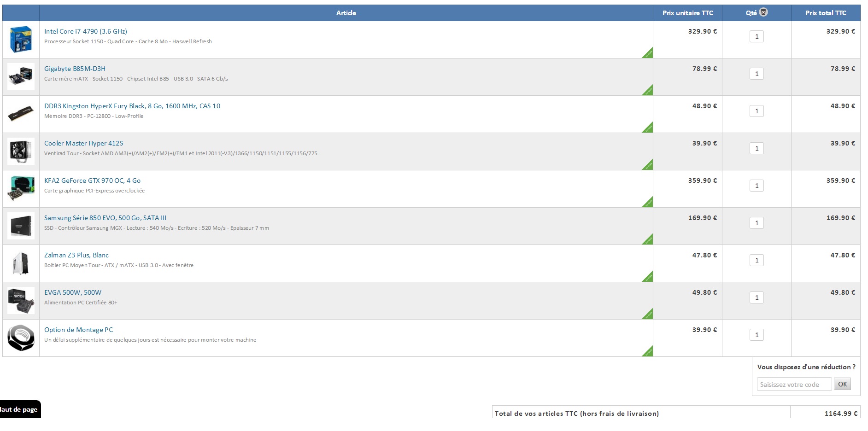Edit quantity field for Samsung 850 EVO

(x=757, y=223)
